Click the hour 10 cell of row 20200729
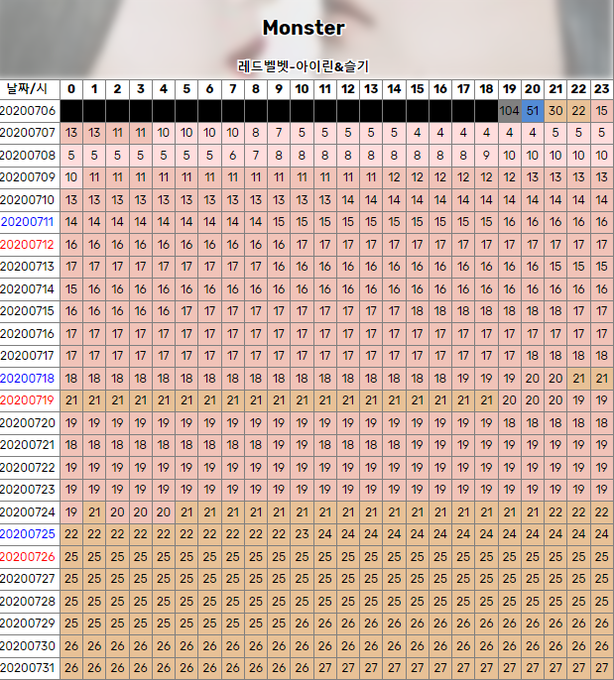 coord(302,623)
